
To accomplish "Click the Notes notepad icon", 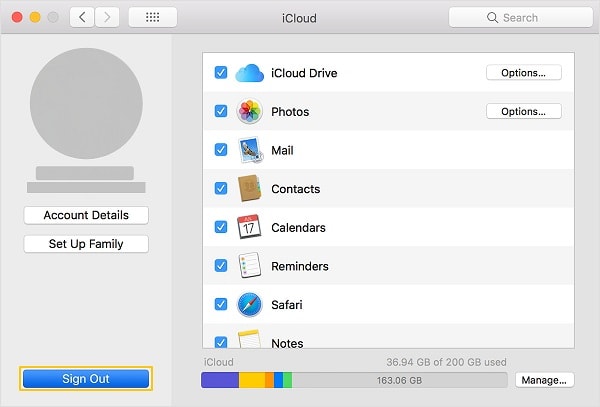I will pos(249,341).
